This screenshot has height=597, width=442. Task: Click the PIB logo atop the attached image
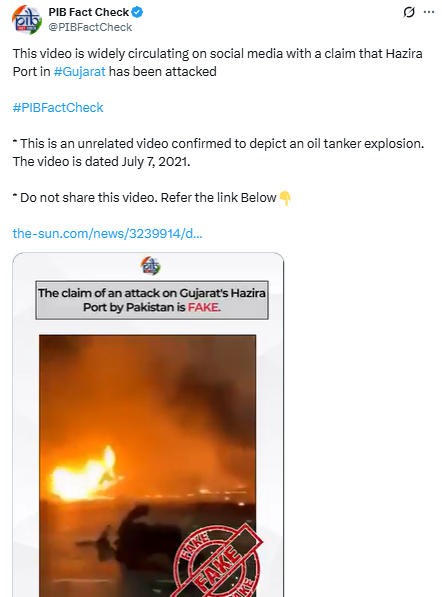(x=150, y=265)
